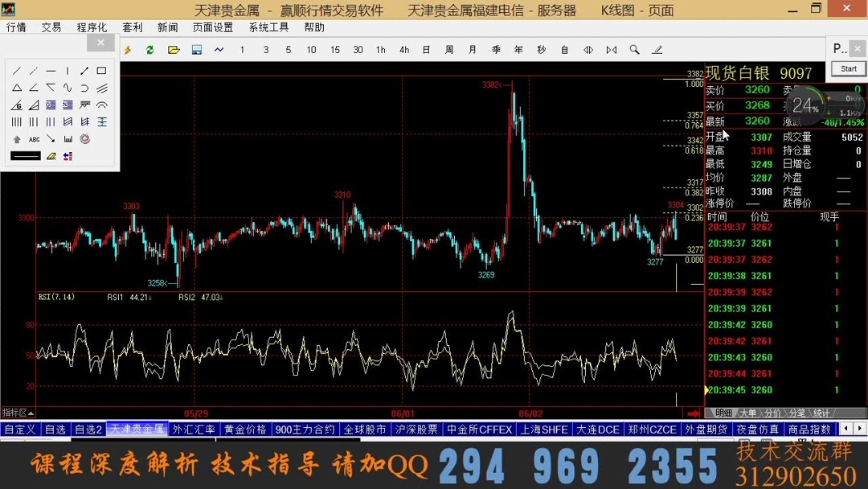The width and height of the screenshot is (868, 489).
Task: Select the rectangle drawing tool
Action: pyautogui.click(x=102, y=71)
